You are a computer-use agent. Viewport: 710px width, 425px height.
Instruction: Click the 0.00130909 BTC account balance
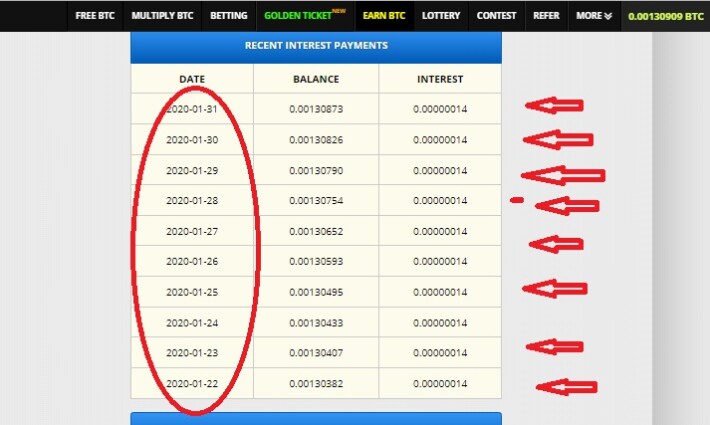click(x=666, y=17)
